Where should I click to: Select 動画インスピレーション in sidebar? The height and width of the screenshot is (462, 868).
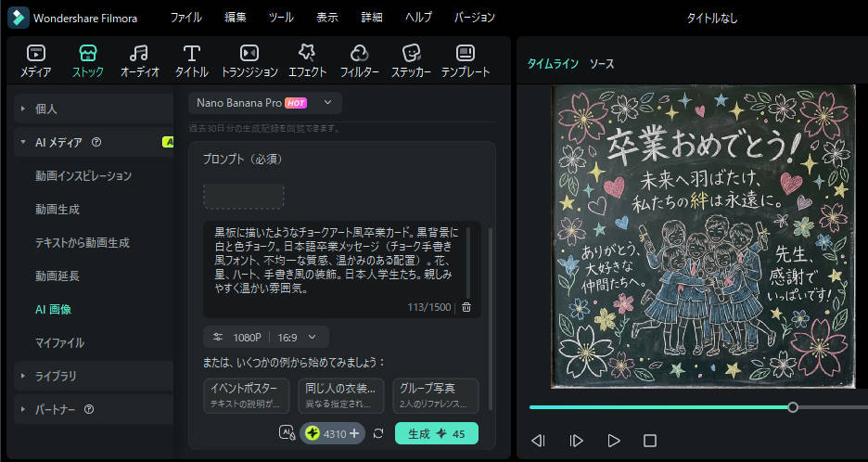click(83, 175)
